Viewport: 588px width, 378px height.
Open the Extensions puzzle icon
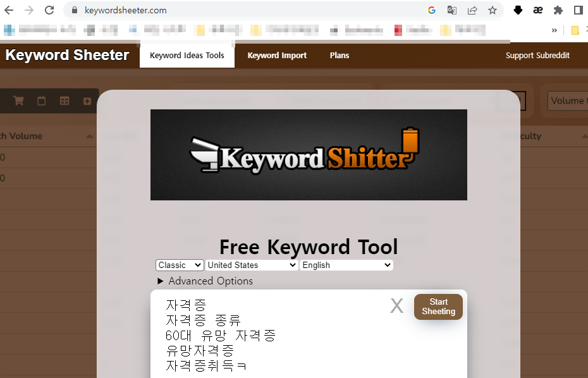[558, 10]
